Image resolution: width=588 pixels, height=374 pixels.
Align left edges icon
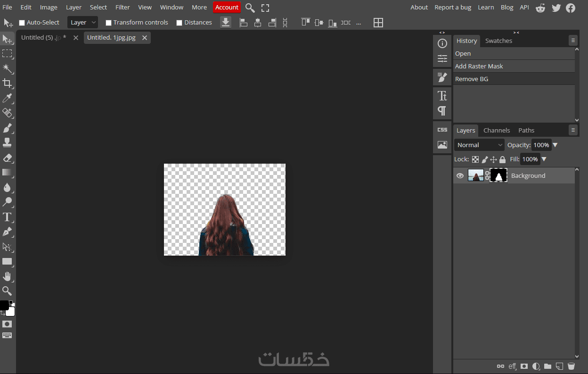tap(244, 22)
